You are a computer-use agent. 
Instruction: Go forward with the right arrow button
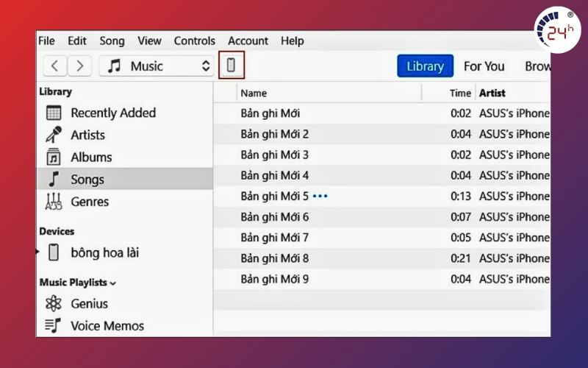79,66
